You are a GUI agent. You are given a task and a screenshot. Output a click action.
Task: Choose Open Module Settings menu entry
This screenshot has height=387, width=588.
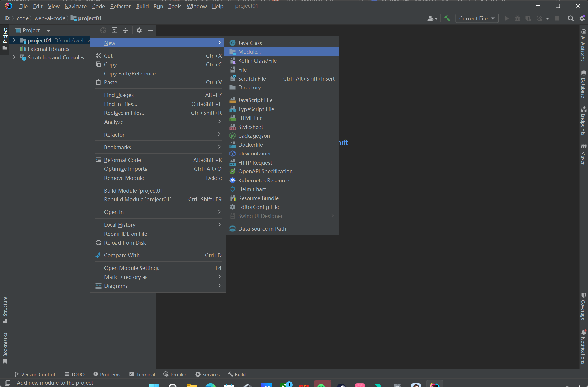[x=132, y=268]
